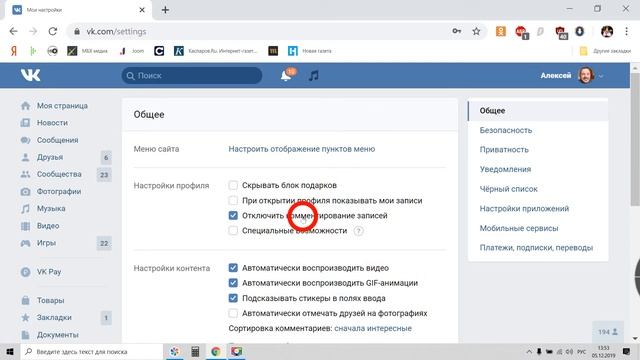Click the 'РУС' language indicator

pyautogui.click(x=582, y=351)
